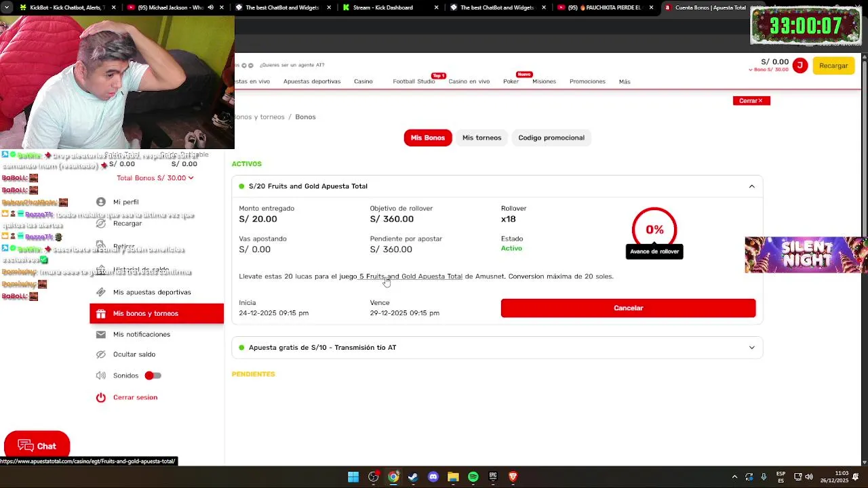
Task: Open Google Chrome from the taskbar
Action: tap(393, 477)
